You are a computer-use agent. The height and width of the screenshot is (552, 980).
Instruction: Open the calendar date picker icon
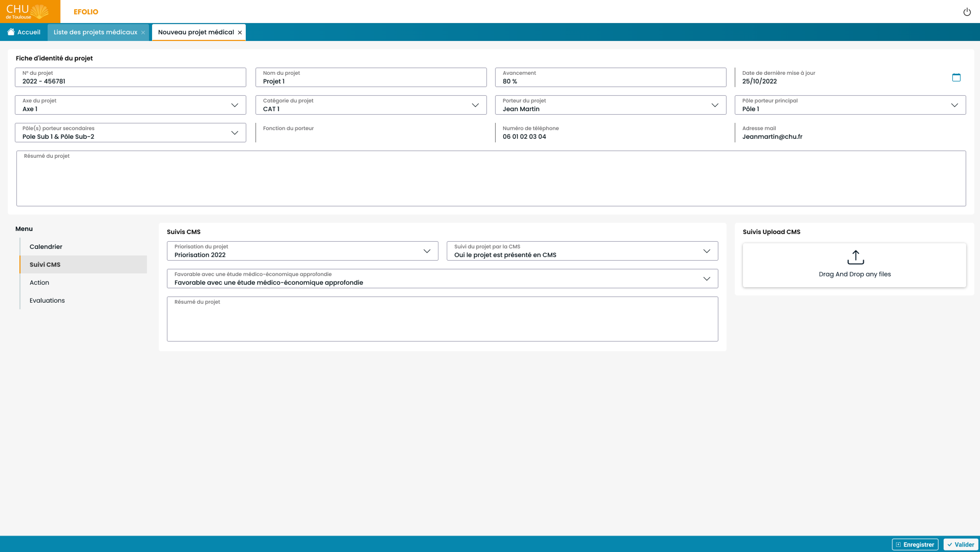[956, 77]
